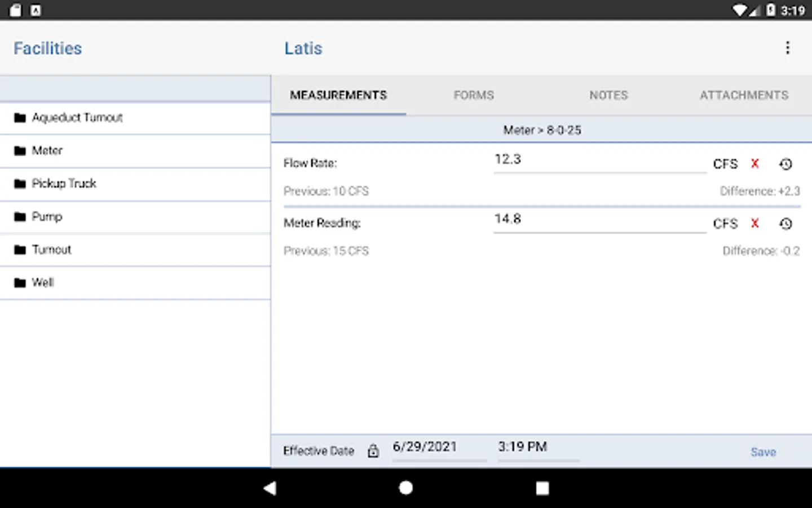Click the 'Previous: 10 CFS' text
812x508 pixels.
pyautogui.click(x=326, y=191)
